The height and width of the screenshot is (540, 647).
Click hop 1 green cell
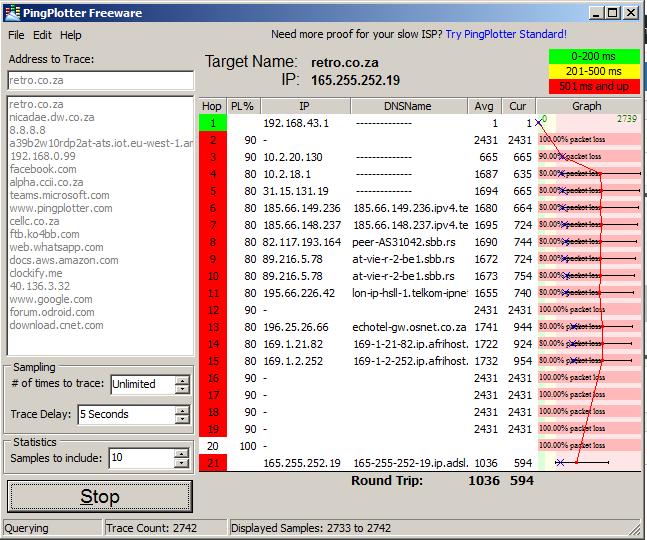click(213, 123)
